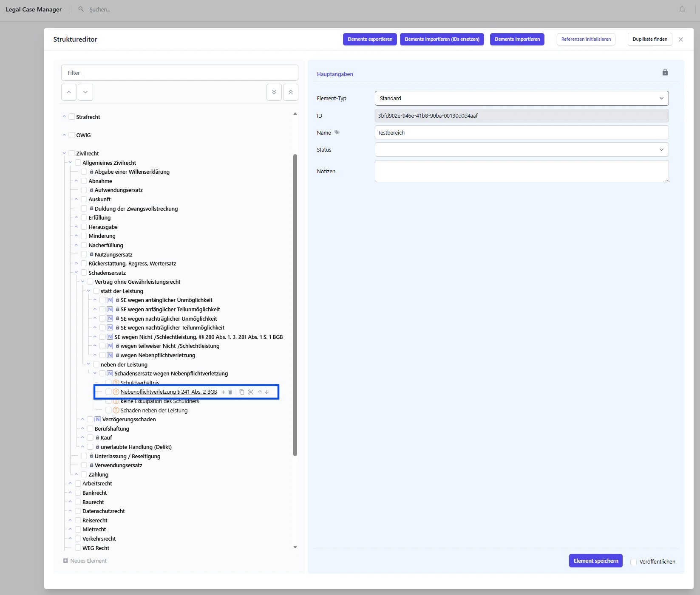700x595 pixels.
Task: Delete the Nebenpflichtverletzung § 241 Abs. 2 BGB element
Action: [230, 392]
